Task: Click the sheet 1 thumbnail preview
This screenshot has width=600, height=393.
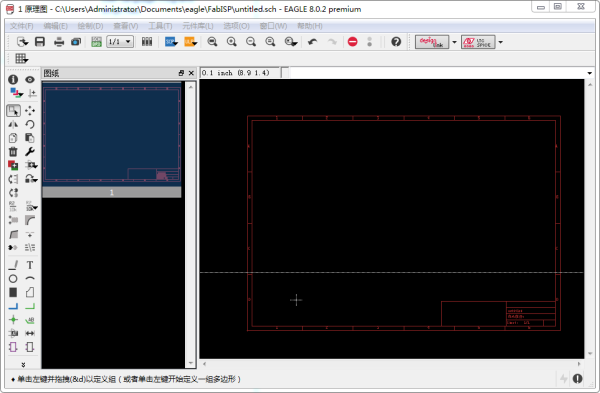Action: (112, 134)
